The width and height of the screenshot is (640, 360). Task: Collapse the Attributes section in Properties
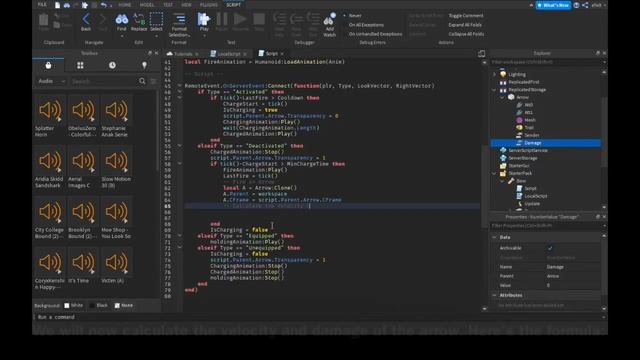[494, 295]
